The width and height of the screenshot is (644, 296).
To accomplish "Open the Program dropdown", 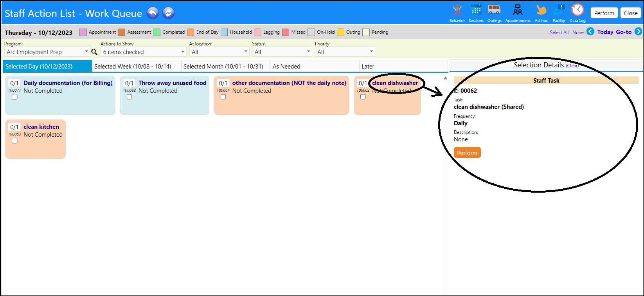I will click(47, 52).
